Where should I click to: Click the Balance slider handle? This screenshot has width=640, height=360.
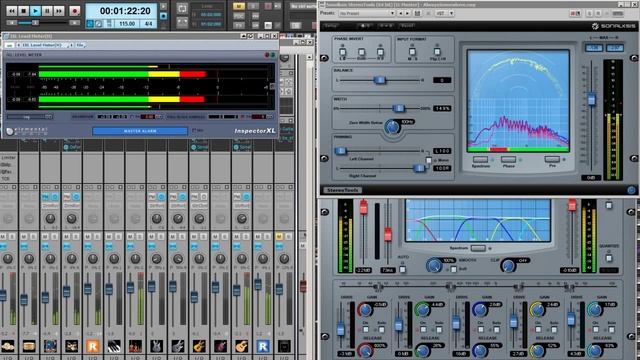pos(380,80)
